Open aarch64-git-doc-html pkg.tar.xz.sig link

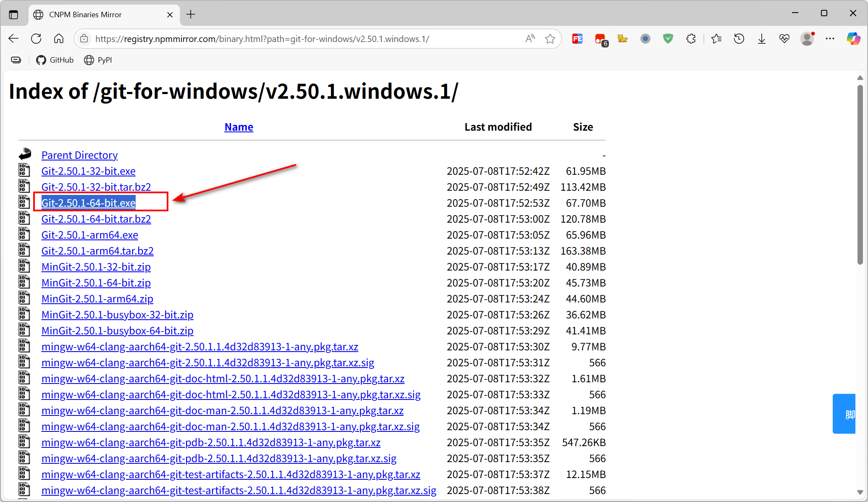tap(231, 394)
